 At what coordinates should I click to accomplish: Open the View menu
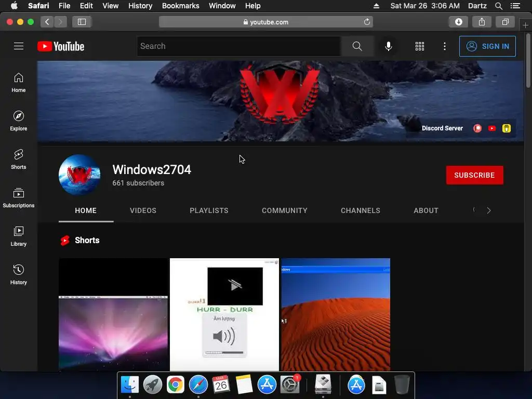click(110, 6)
